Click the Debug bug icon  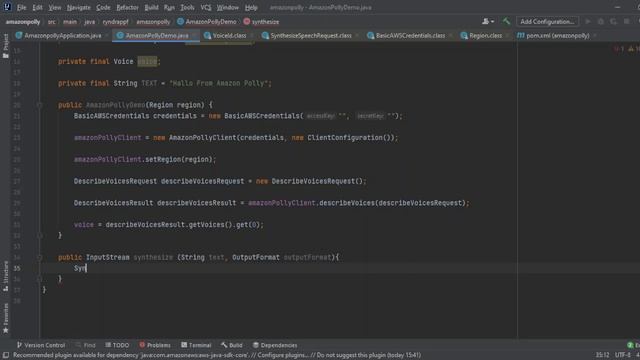600,22
